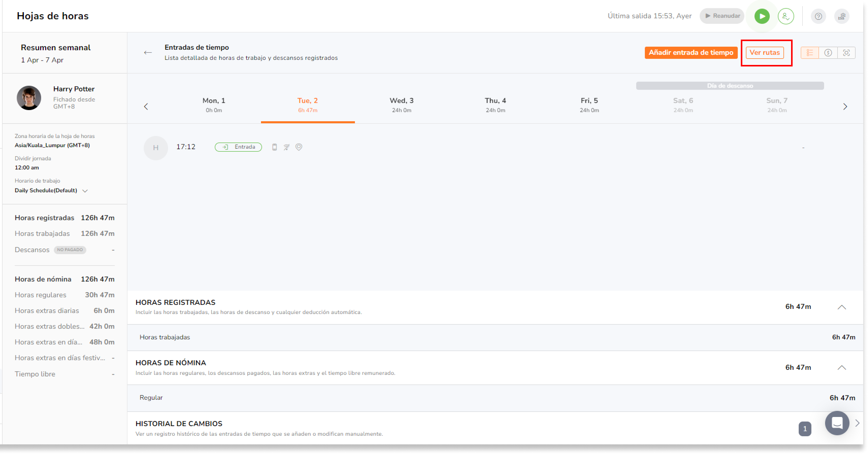Open the chat support bubble
The width and height of the screenshot is (868, 454).
pos(837,423)
